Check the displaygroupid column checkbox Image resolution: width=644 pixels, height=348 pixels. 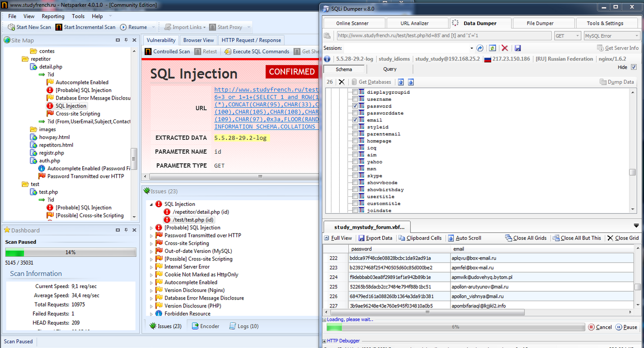(x=355, y=92)
